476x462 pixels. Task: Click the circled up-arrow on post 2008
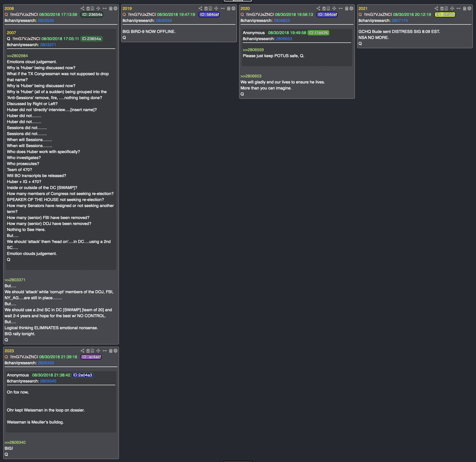[x=116, y=9]
